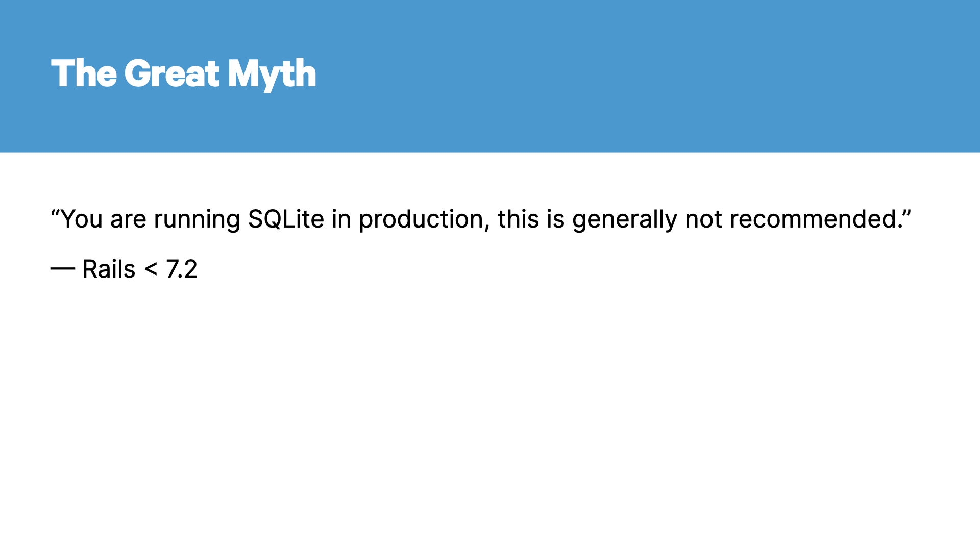The height and width of the screenshot is (551, 980).
Task: Click the word 'The' in the title
Action: point(84,73)
